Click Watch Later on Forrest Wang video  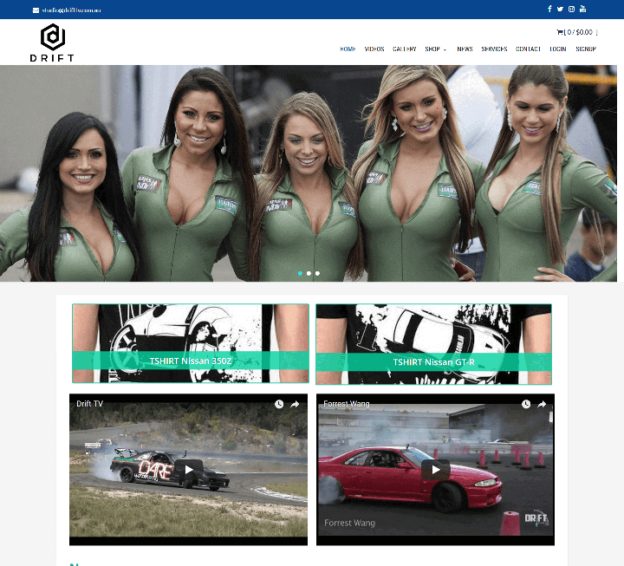point(526,404)
